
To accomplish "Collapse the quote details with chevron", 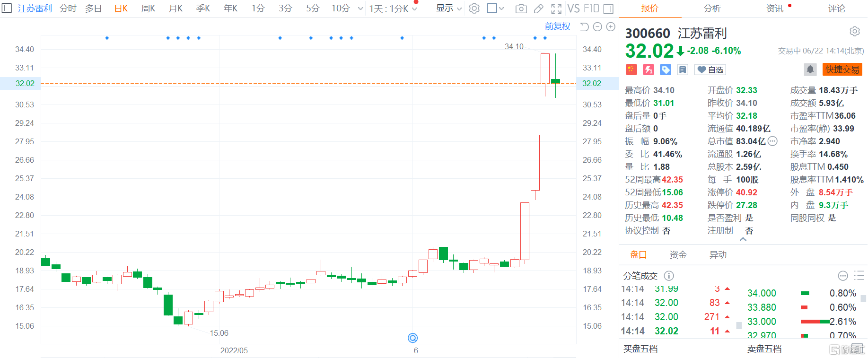I will coord(743,239).
